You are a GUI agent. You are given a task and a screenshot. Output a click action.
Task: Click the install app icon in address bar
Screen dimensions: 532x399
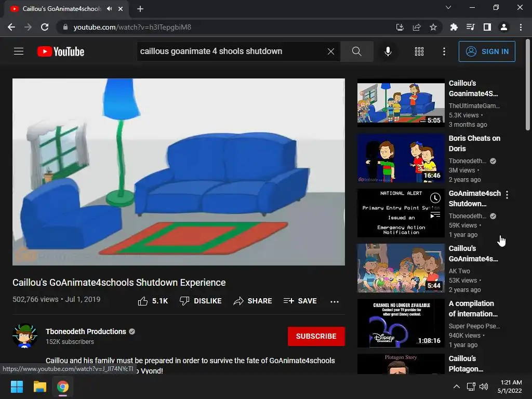click(400, 27)
